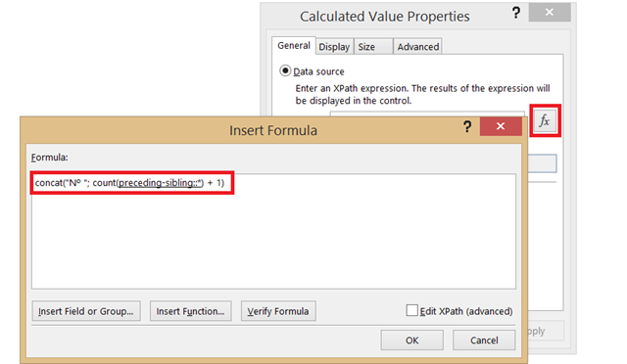Click inside the concat formula text

[129, 183]
